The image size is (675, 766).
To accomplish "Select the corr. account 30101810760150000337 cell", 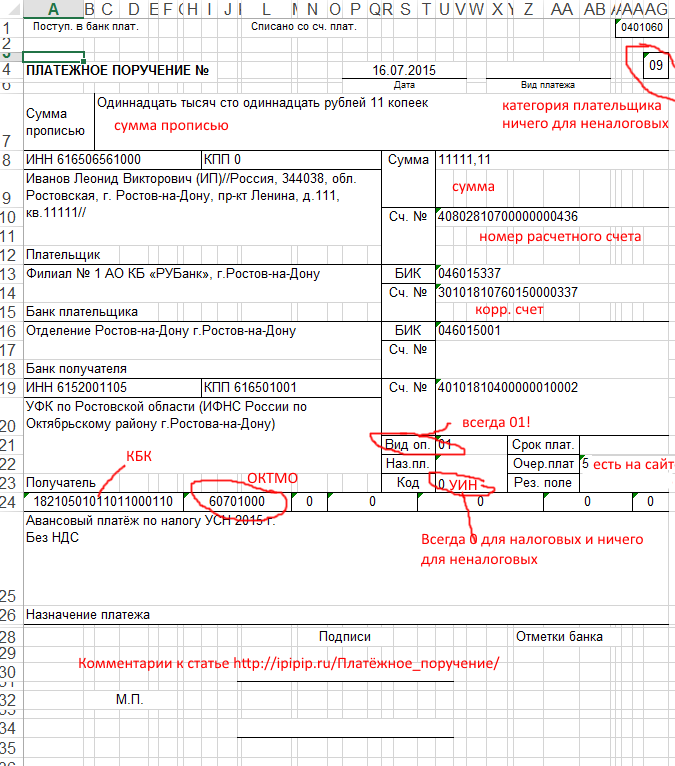I will click(x=552, y=292).
